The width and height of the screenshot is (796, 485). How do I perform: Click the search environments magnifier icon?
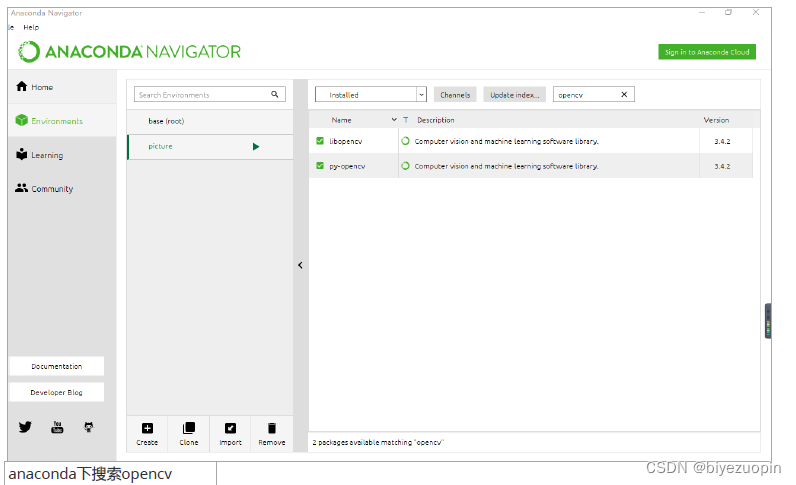[275, 94]
